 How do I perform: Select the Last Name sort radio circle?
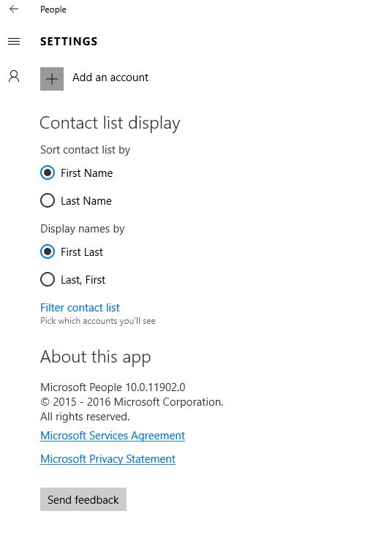(48, 200)
